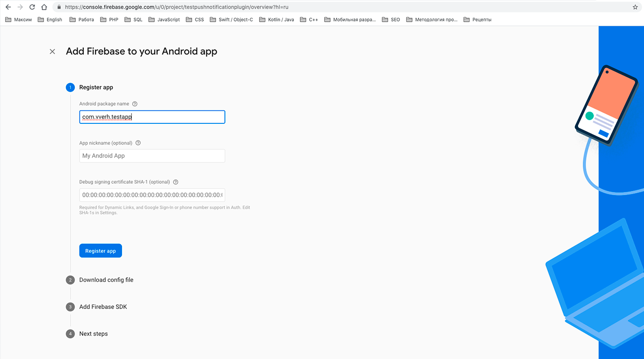Open the Swift / Object-C bookmarks folder
The width and height of the screenshot is (644, 359).
coord(231,20)
